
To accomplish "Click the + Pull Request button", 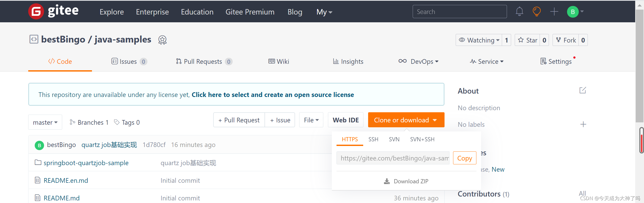I will point(239,120).
